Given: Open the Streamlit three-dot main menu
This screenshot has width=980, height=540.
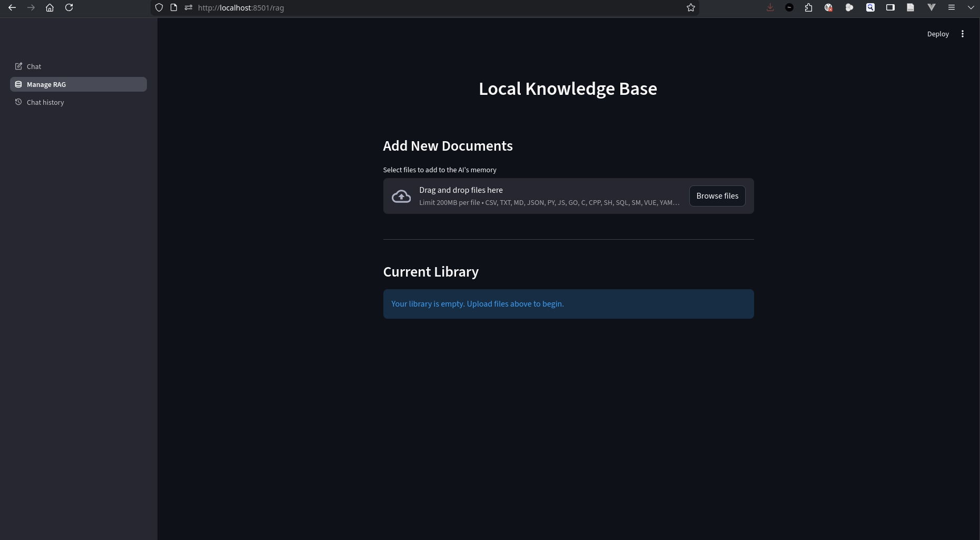Looking at the screenshot, I should tap(962, 34).
